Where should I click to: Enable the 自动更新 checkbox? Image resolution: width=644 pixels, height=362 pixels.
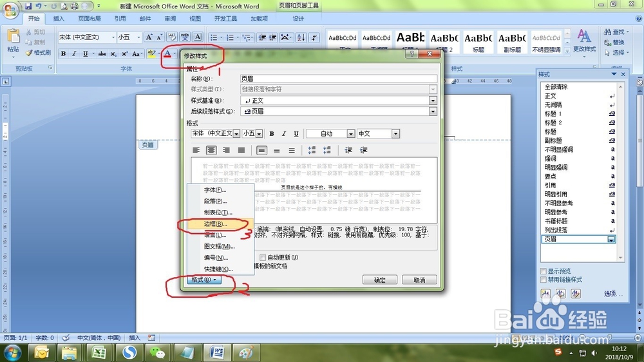click(x=263, y=258)
